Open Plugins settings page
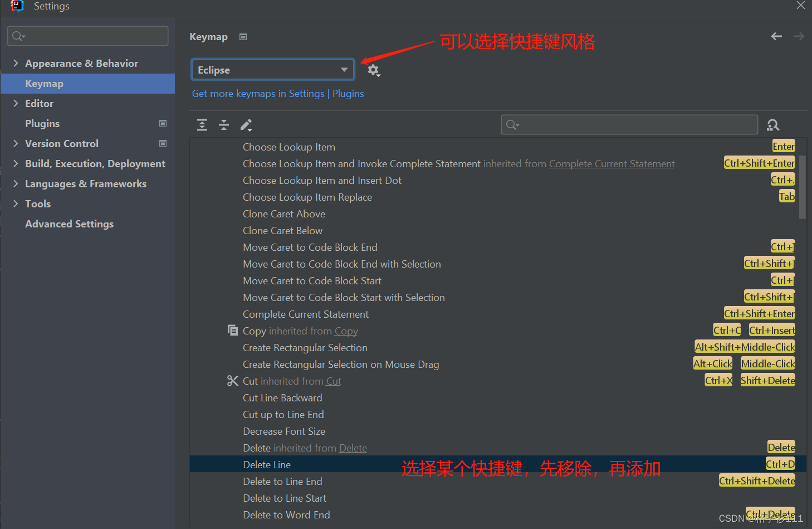The height and width of the screenshot is (529, 812). (42, 124)
